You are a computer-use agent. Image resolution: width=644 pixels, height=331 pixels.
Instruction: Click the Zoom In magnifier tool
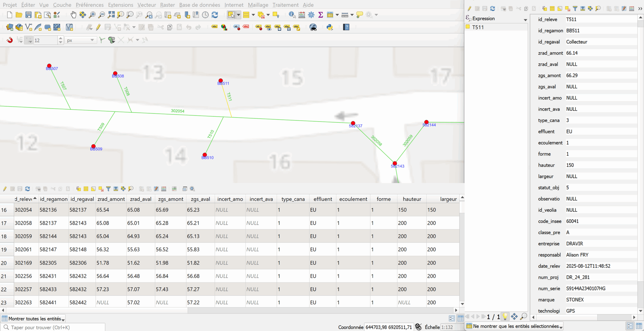(92, 15)
